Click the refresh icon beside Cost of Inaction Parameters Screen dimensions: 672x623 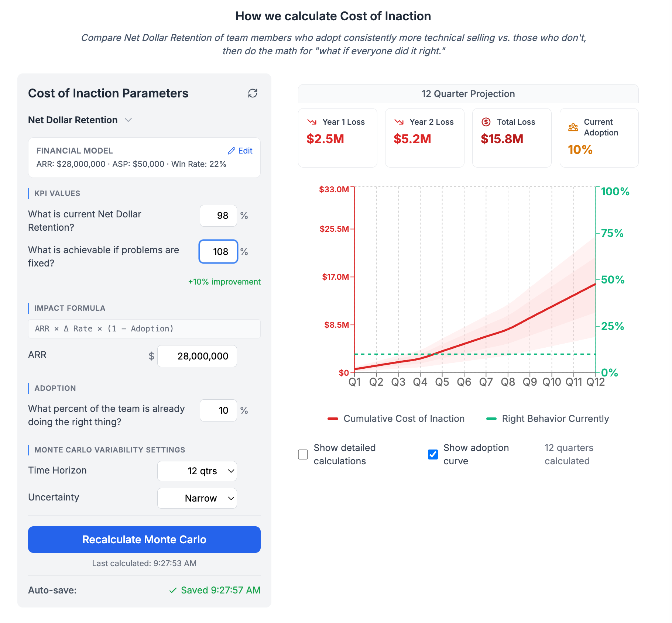(253, 93)
